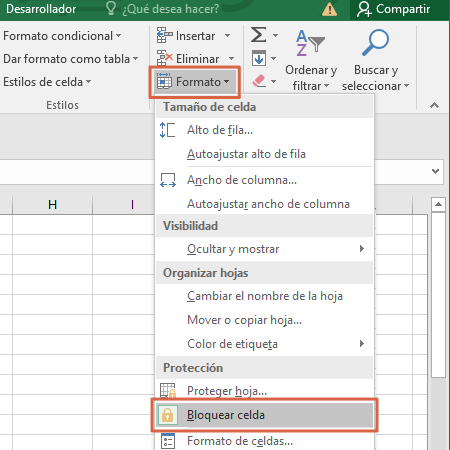The height and width of the screenshot is (450, 450).
Task: Choose Ocultar y mostrar menu item
Action: pyautogui.click(x=265, y=249)
